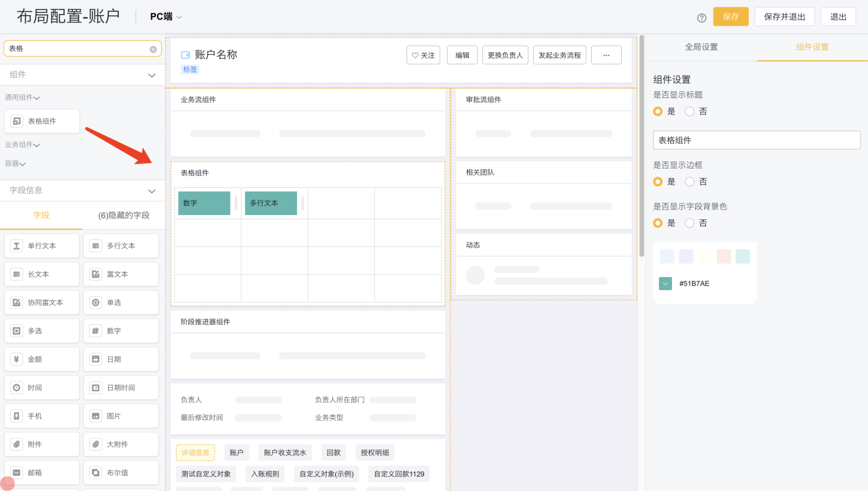This screenshot has width=868, height=491.
Task: Choose the 富文本 field icon
Action: 96,274
